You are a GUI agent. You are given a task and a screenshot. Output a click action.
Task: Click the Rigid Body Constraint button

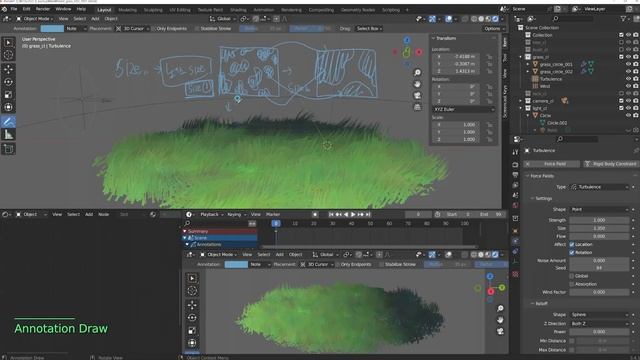(x=611, y=164)
